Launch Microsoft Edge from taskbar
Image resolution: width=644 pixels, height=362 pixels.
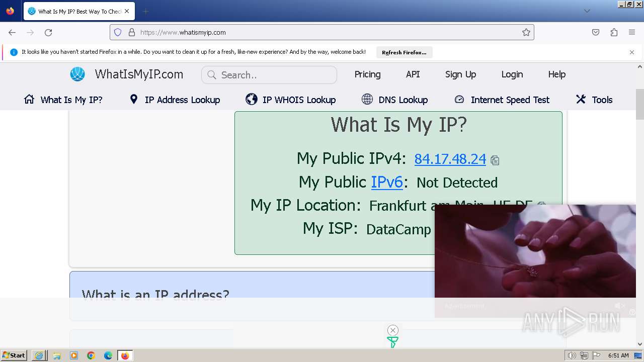pyautogui.click(x=108, y=355)
